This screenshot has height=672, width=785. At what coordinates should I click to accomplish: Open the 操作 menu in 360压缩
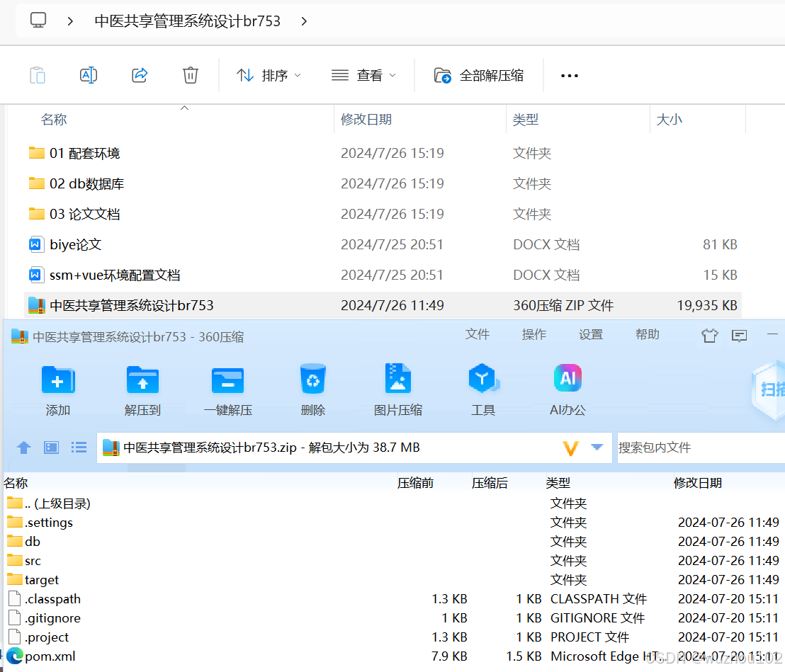(533, 334)
